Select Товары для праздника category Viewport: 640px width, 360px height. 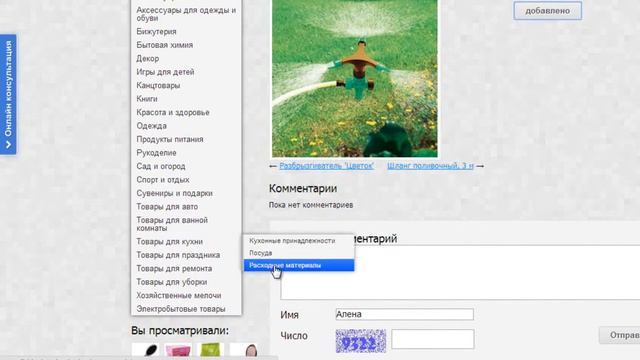178,255
